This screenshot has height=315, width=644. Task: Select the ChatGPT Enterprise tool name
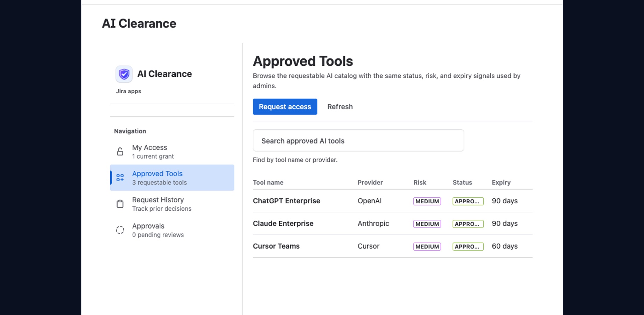[x=286, y=201]
